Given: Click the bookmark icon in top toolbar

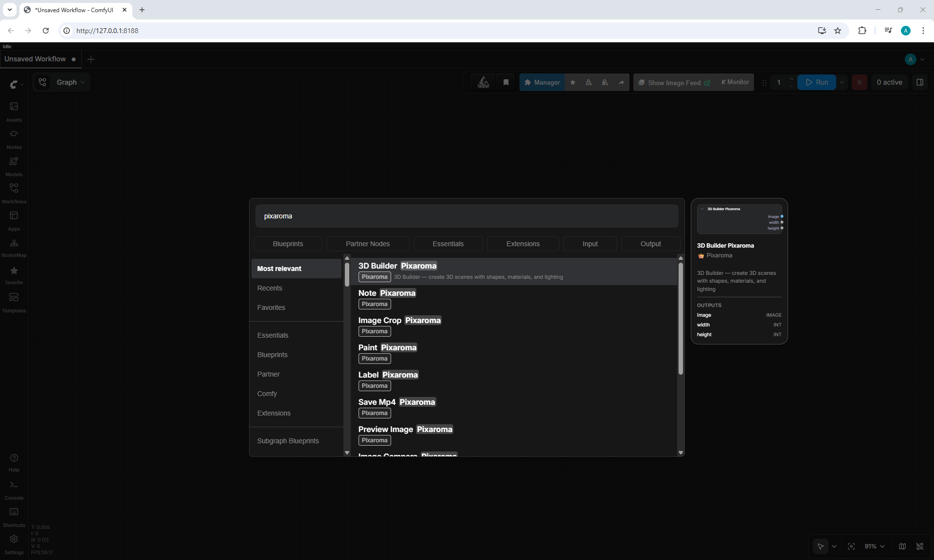Looking at the screenshot, I should (x=506, y=82).
